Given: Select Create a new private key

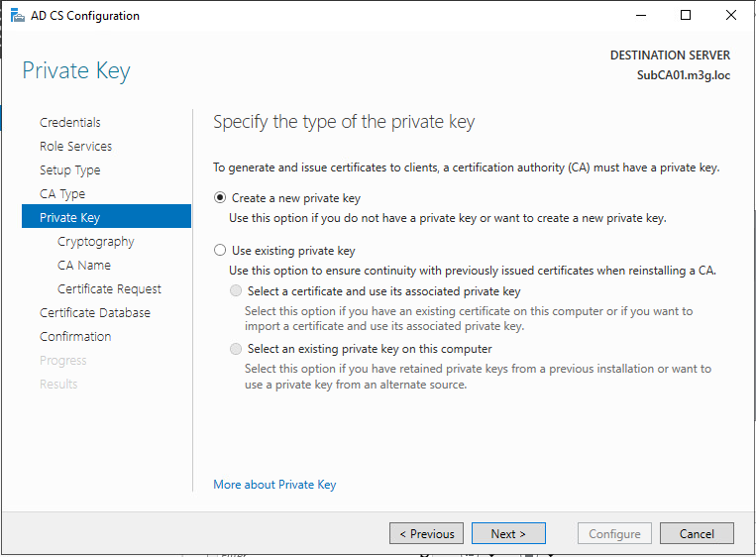Looking at the screenshot, I should (220, 198).
